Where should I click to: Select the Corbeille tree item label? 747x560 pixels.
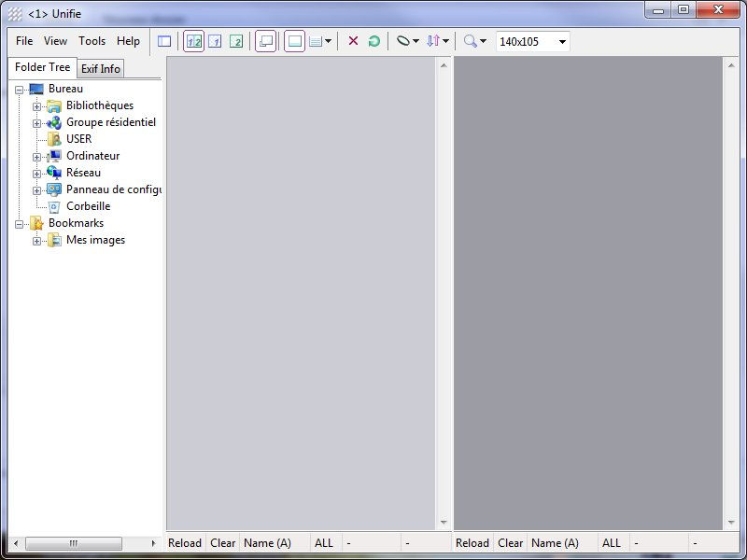point(88,206)
